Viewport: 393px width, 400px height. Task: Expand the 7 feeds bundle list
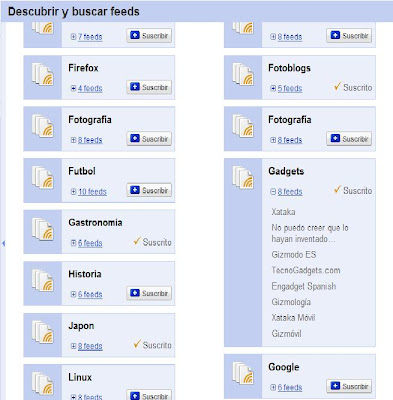coord(73,37)
